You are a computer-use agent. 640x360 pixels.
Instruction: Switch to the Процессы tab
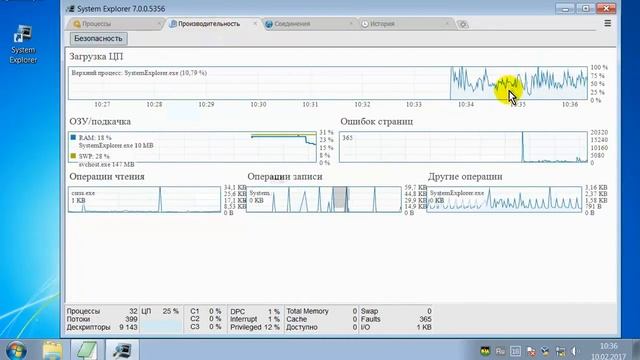pyautogui.click(x=116, y=24)
